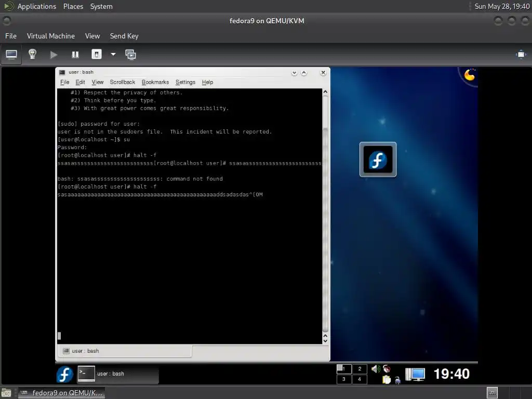Open Konsole View menu
Image resolution: width=532 pixels, height=399 pixels.
tap(97, 82)
